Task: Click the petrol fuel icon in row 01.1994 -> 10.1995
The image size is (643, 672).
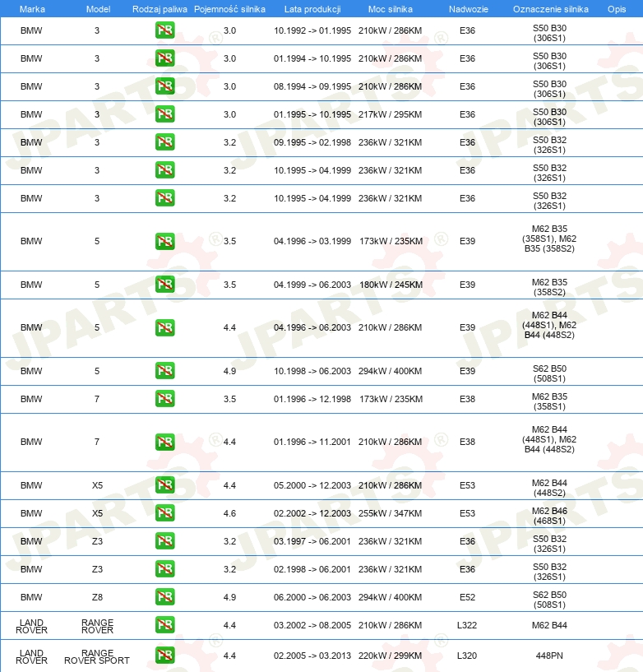Action: pos(165,58)
